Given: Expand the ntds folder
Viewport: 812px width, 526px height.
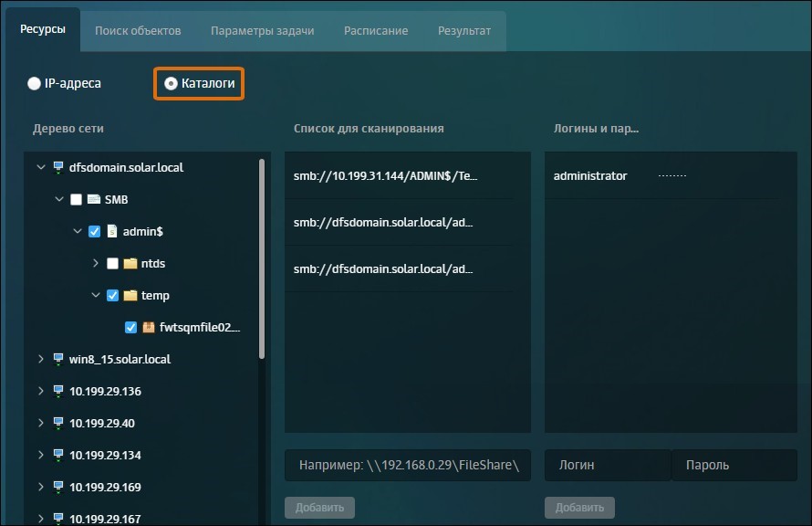Looking at the screenshot, I should pyautogui.click(x=95, y=263).
